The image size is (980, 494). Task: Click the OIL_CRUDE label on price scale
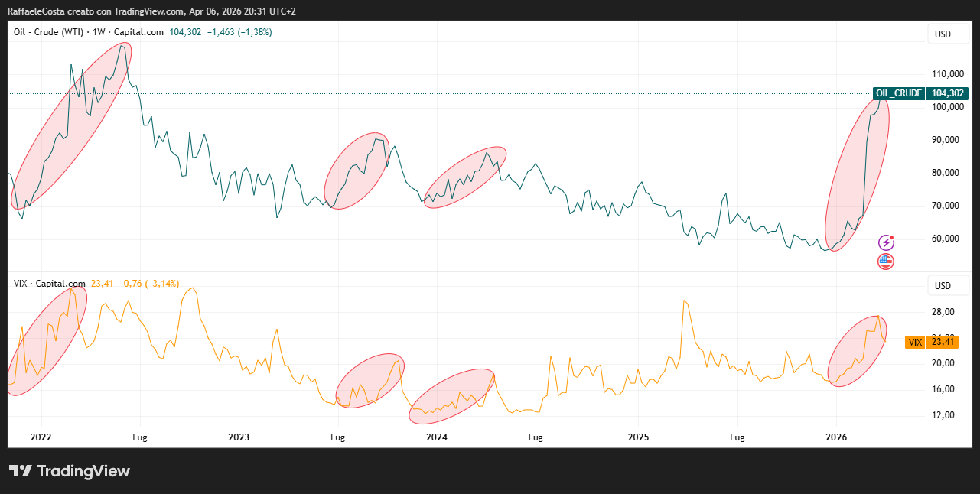tap(899, 93)
